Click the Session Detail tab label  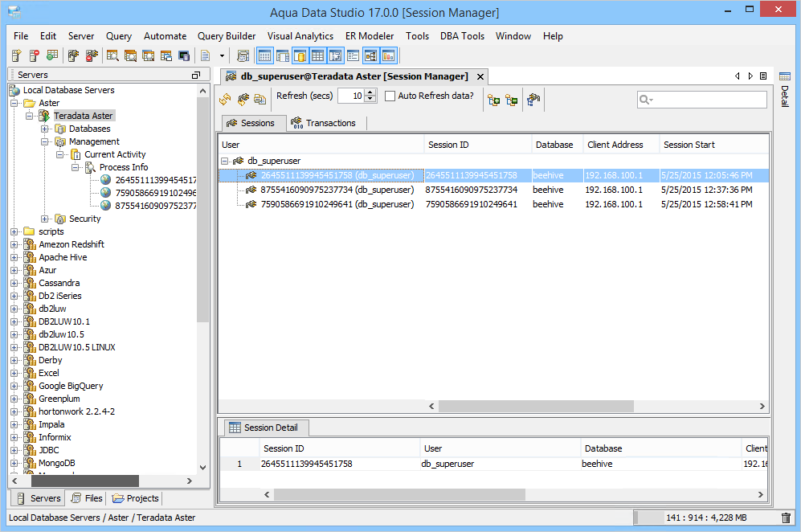pyautogui.click(x=271, y=428)
